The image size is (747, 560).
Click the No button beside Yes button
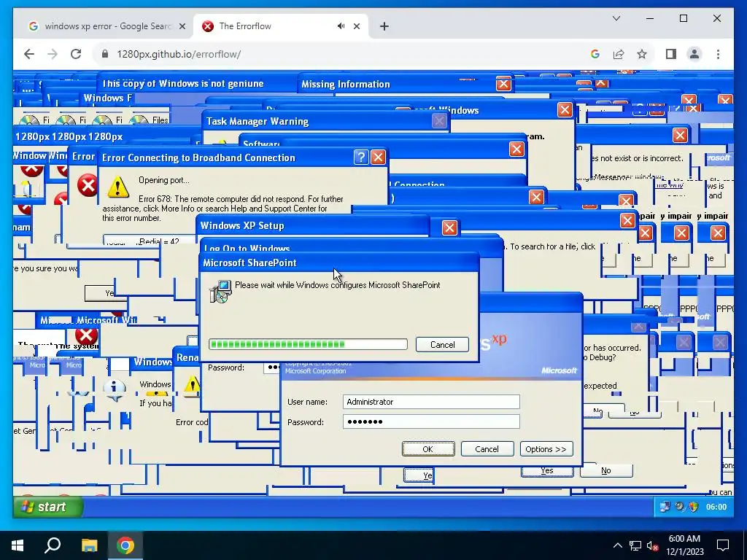point(606,470)
